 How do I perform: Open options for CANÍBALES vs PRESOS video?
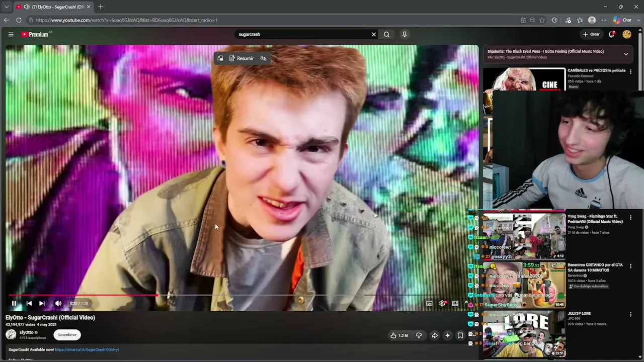[x=630, y=71]
